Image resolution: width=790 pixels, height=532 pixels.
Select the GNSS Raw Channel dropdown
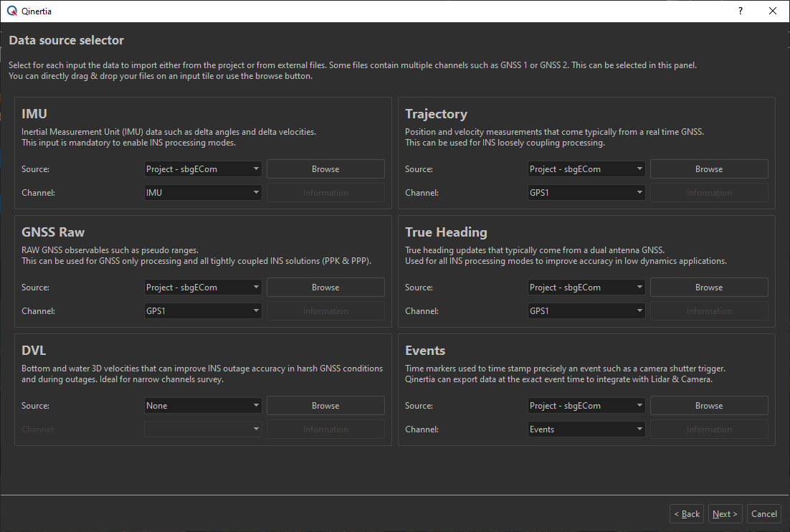[203, 311]
